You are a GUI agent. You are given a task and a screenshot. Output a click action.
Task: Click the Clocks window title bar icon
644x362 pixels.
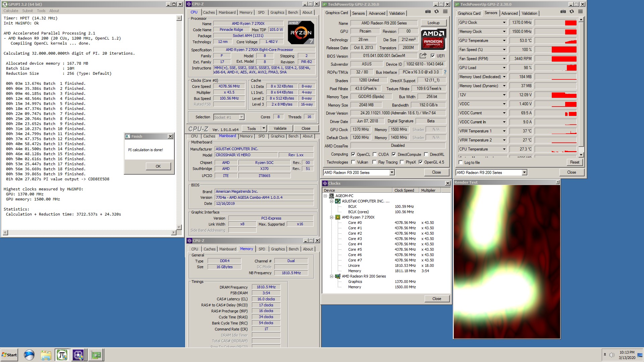pyautogui.click(x=325, y=183)
